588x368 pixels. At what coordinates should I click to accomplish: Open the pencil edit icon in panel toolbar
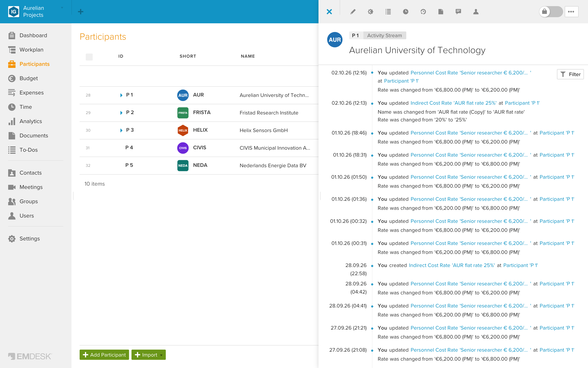tap(353, 12)
